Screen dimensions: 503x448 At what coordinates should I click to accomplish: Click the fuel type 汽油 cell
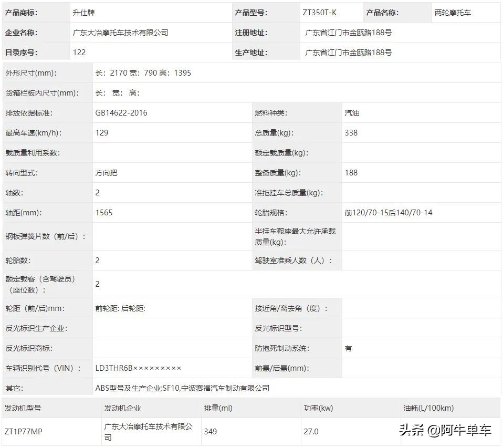352,113
